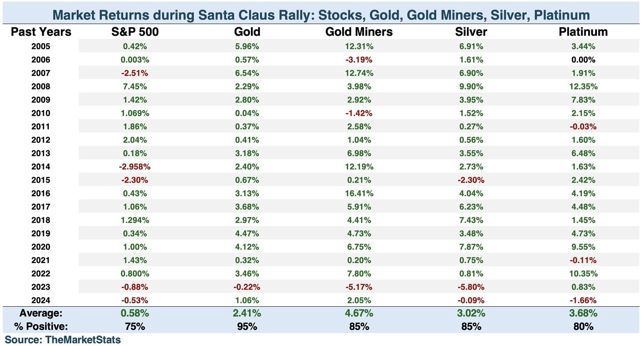Select the 2008 Platinum value 12.35%
This screenshot has width=644, height=346.
583,86
